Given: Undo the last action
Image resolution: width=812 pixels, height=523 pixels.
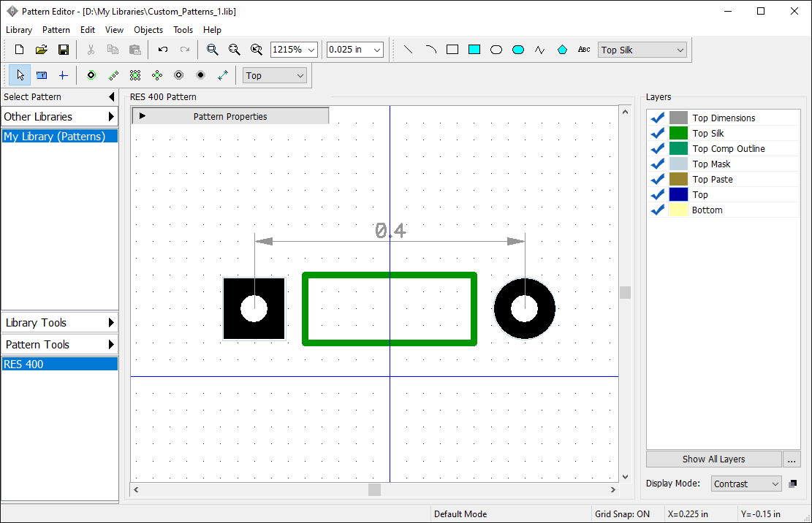Looking at the screenshot, I should tap(162, 50).
